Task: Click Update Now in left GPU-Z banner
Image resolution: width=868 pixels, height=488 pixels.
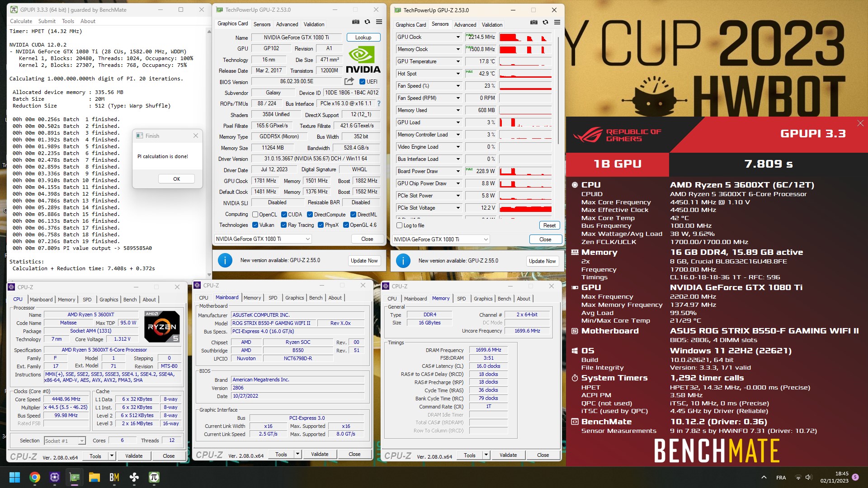Action: [364, 261]
